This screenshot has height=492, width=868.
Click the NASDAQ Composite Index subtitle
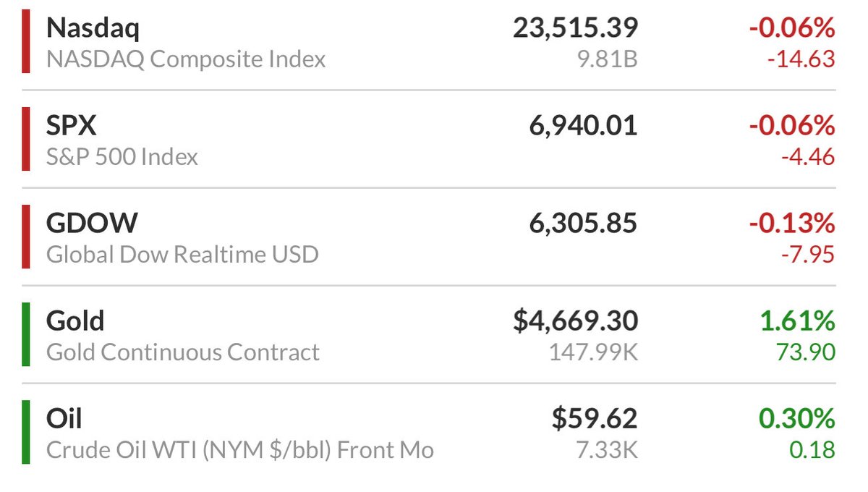click(x=186, y=59)
